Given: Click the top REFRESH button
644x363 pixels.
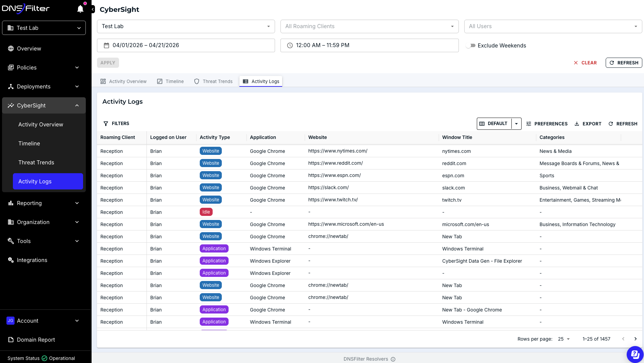Looking at the screenshot, I should (x=624, y=63).
